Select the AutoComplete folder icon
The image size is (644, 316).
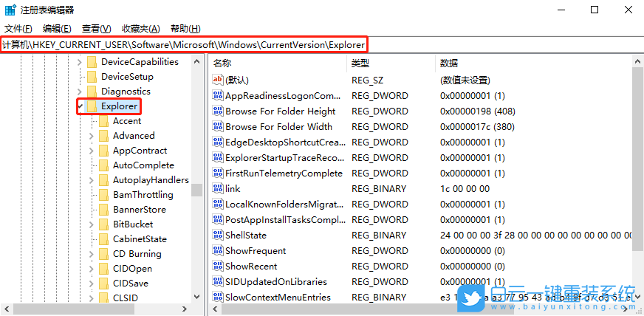point(103,165)
